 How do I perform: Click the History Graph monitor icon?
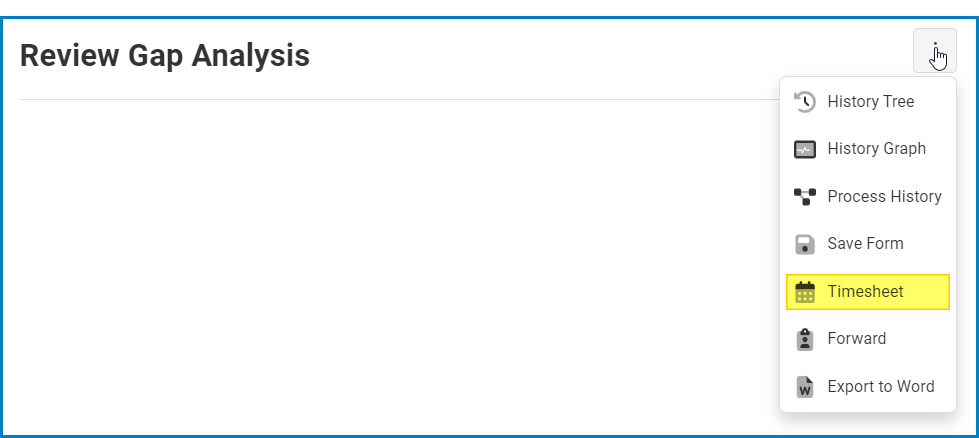(x=805, y=149)
